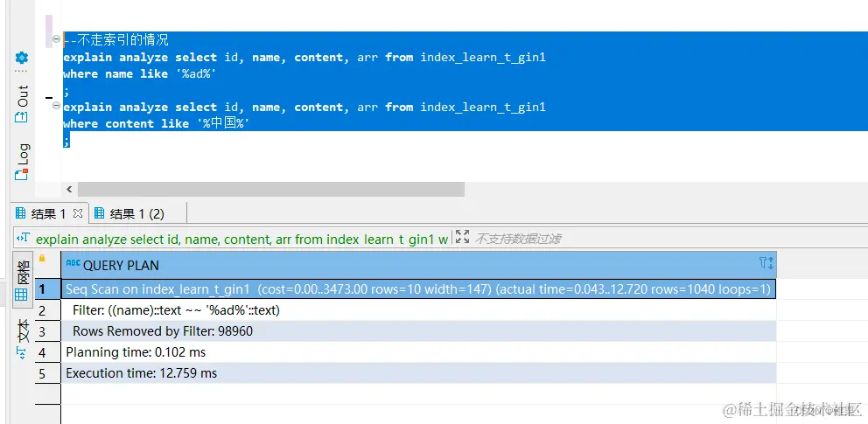Click the SQL script icon beside filter field
The width and height of the screenshot is (868, 424).
point(23,238)
